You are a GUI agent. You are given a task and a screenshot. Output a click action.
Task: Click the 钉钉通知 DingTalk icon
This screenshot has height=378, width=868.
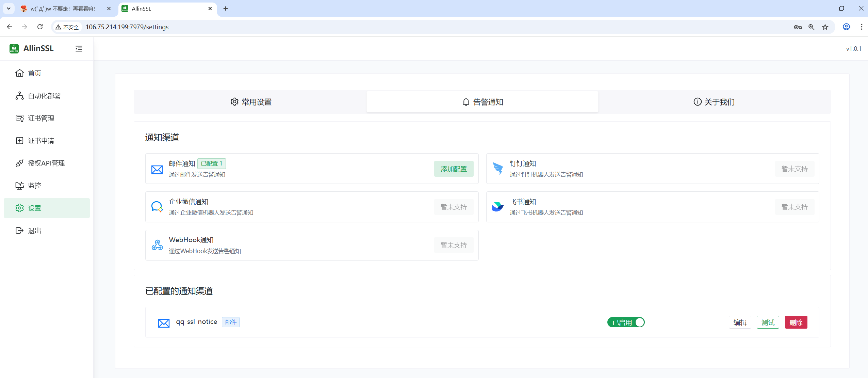click(x=498, y=169)
